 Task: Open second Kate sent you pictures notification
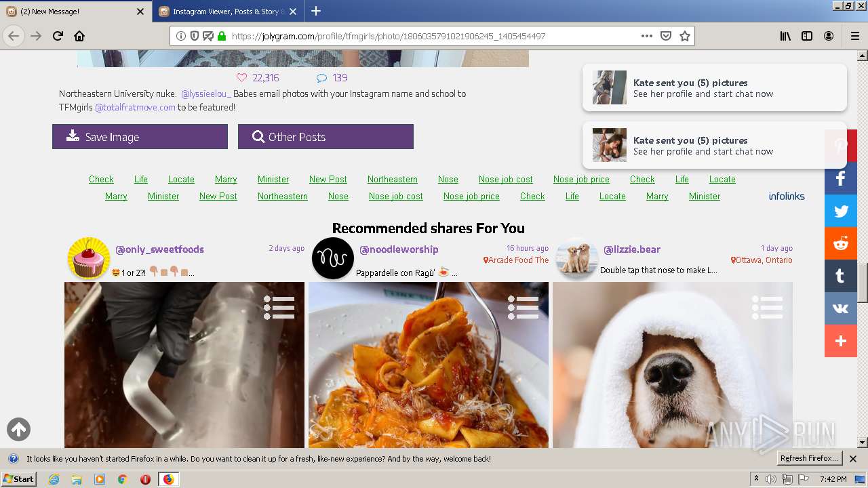click(x=715, y=145)
